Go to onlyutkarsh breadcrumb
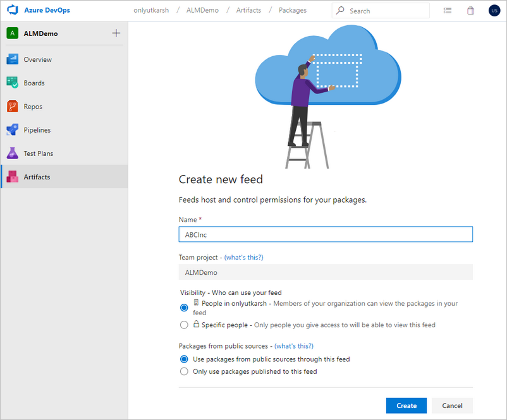Screen dimensions: 507x420 (151, 11)
